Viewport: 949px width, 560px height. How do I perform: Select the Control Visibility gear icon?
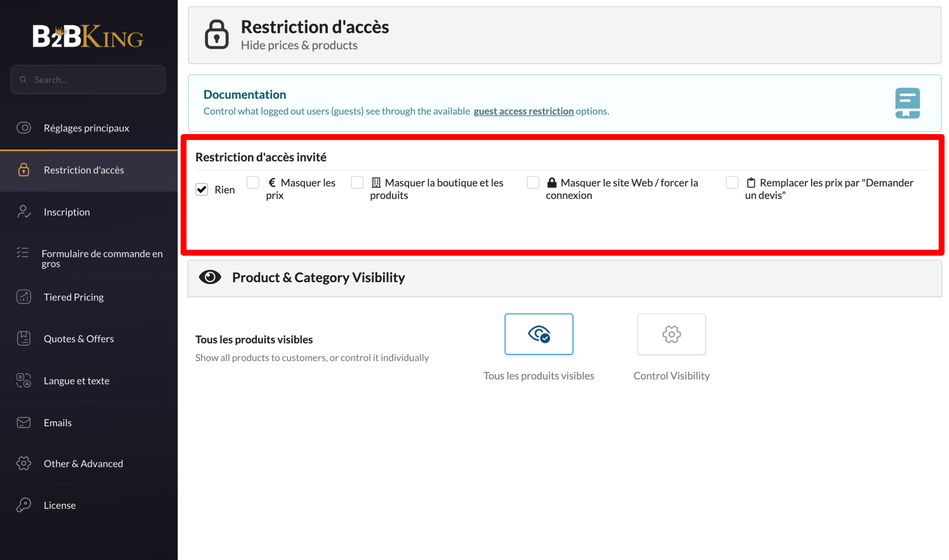[671, 334]
